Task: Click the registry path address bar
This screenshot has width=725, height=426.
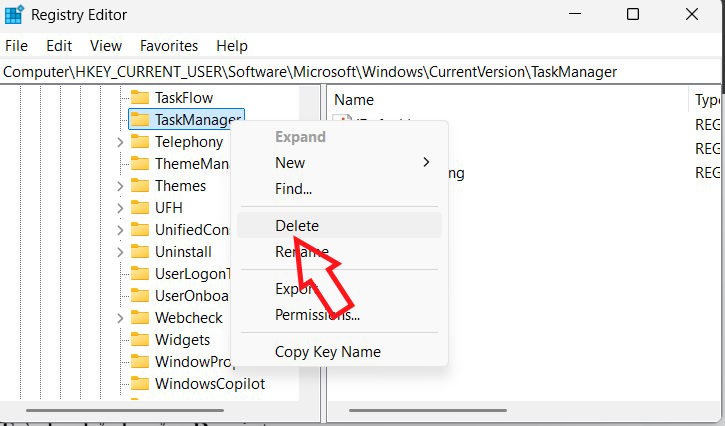Action: (x=310, y=72)
